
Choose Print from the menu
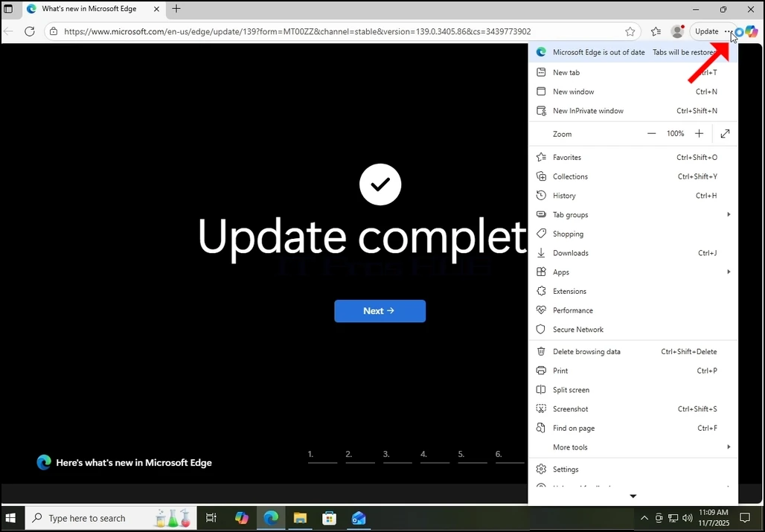[633, 371]
